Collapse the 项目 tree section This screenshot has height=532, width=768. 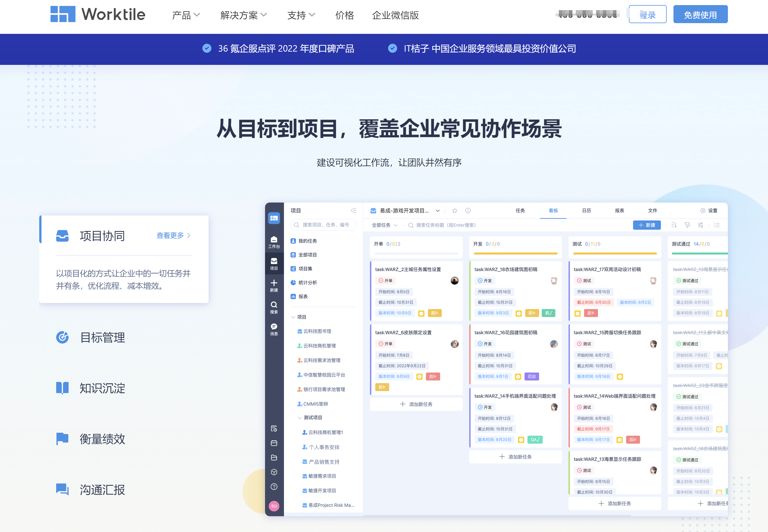pyautogui.click(x=293, y=317)
